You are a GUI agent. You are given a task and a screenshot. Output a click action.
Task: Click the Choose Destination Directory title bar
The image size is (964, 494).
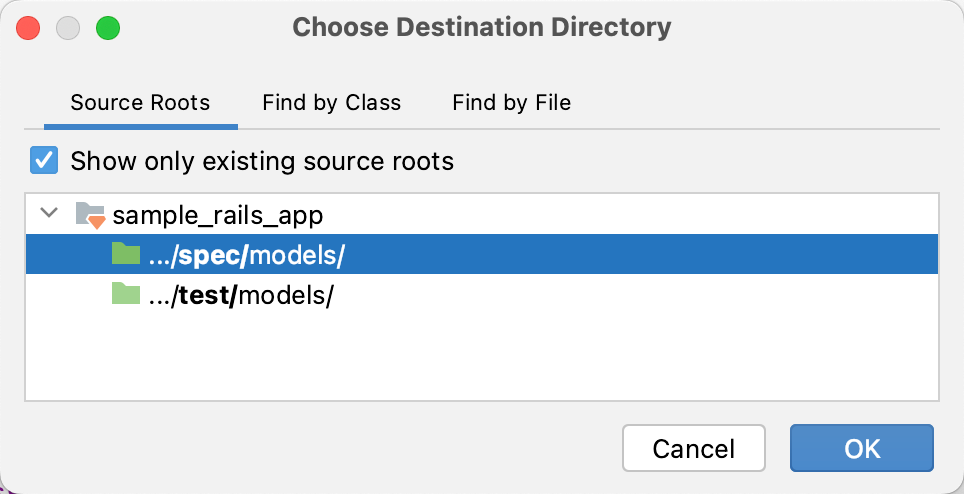pyautogui.click(x=481, y=27)
